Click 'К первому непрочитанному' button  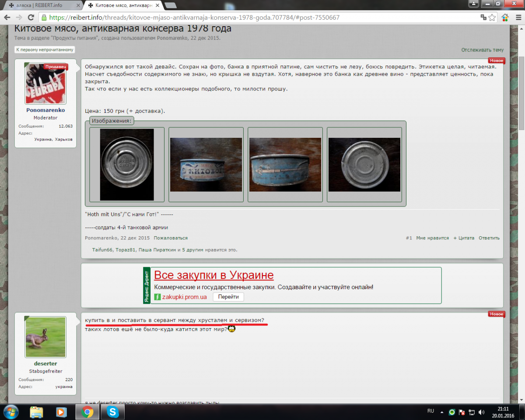45,50
